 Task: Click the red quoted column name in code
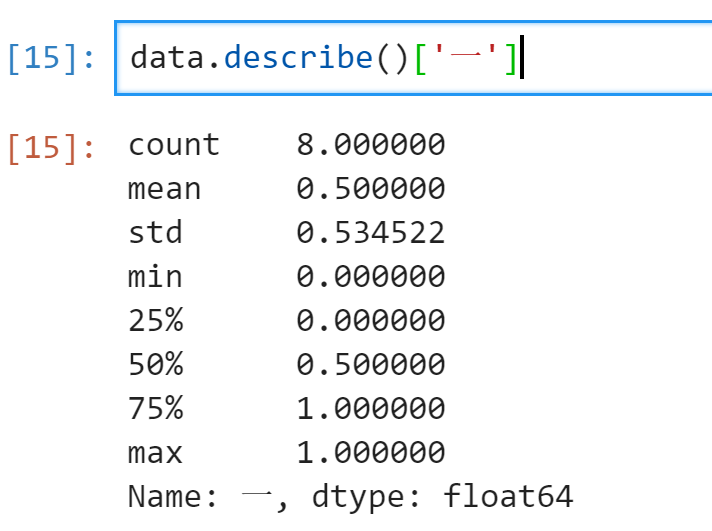[465, 56]
